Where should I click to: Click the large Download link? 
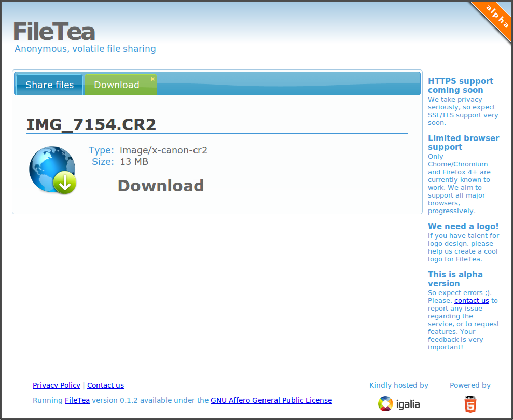(x=161, y=186)
